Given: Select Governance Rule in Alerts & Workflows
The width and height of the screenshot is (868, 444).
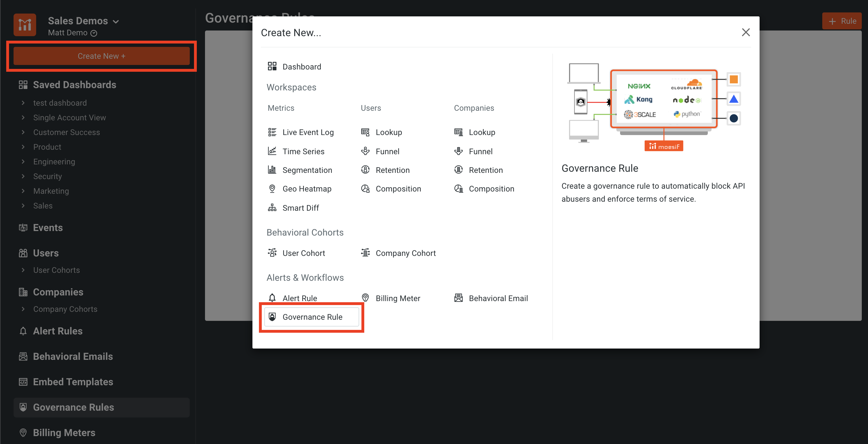Looking at the screenshot, I should click(x=312, y=317).
